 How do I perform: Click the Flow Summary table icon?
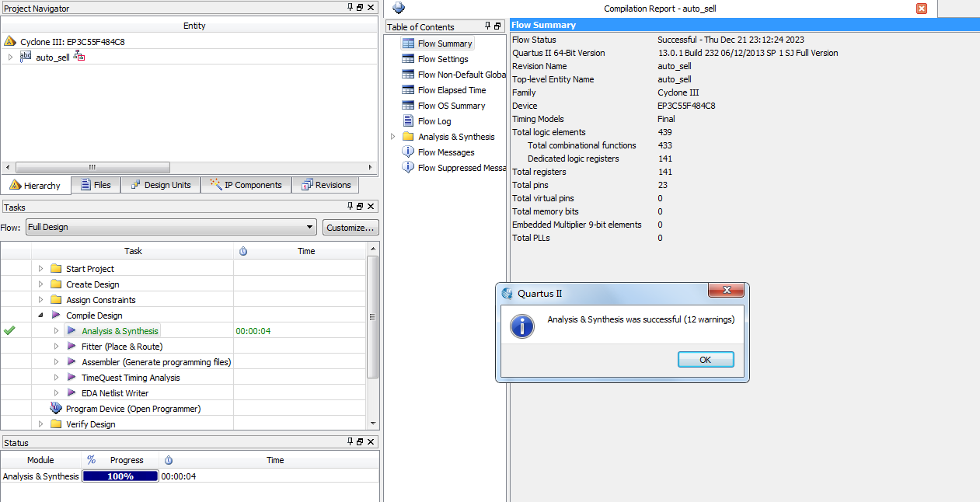(x=408, y=44)
